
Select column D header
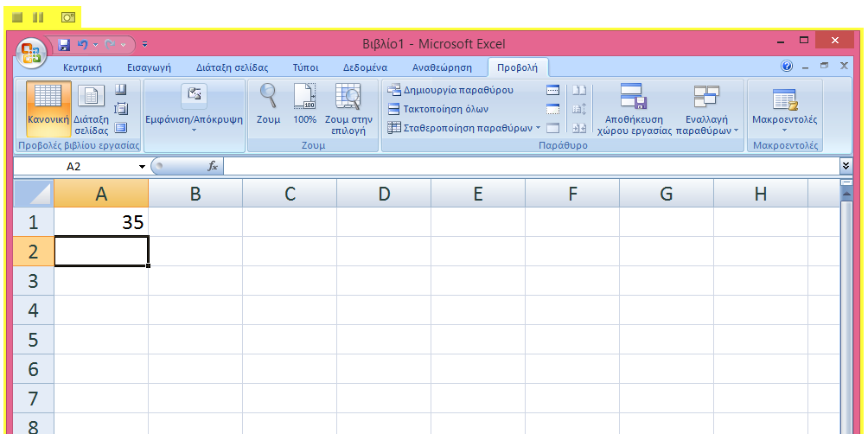click(384, 194)
